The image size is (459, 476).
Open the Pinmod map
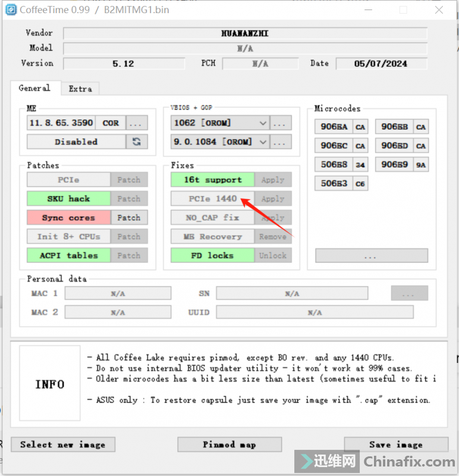(229, 444)
